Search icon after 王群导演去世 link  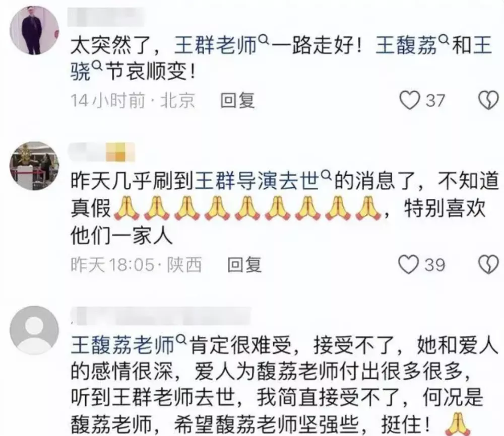(326, 175)
